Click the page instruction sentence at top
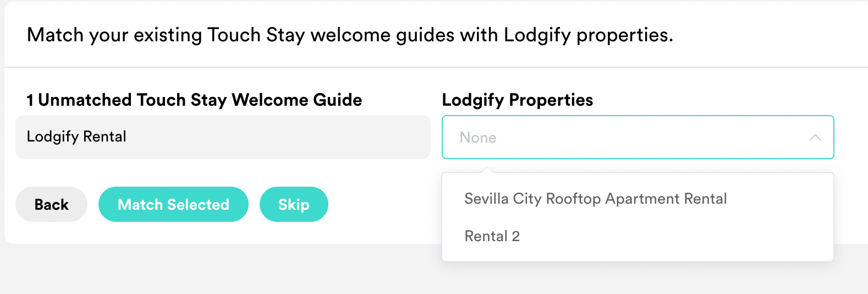The height and width of the screenshot is (294, 868). pyautogui.click(x=350, y=35)
